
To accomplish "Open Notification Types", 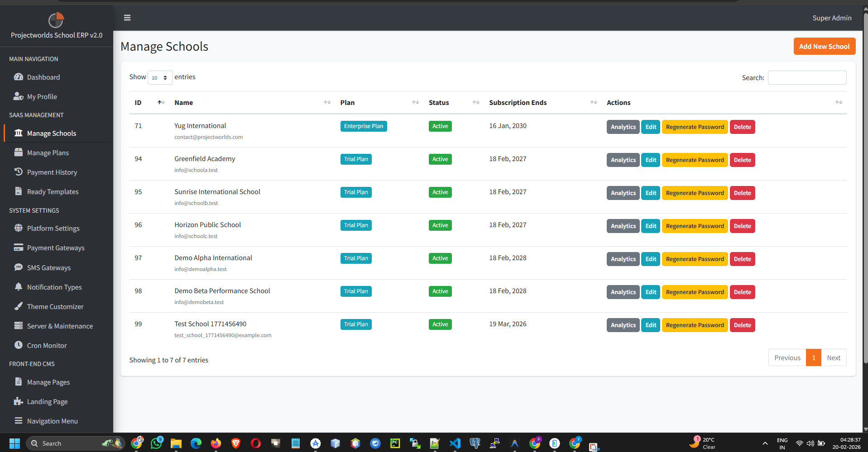I will coord(54,287).
